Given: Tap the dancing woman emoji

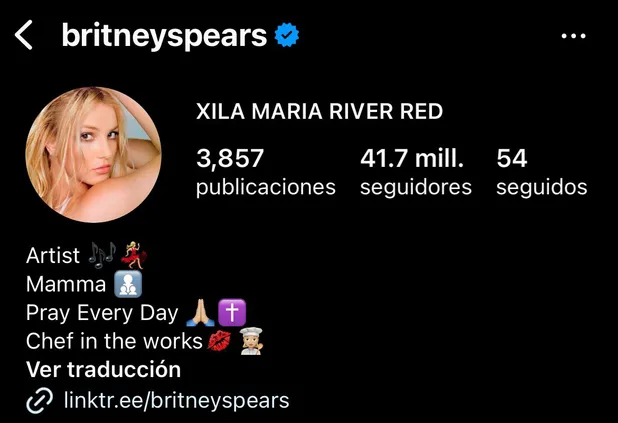Looking at the screenshot, I should pos(134,255).
